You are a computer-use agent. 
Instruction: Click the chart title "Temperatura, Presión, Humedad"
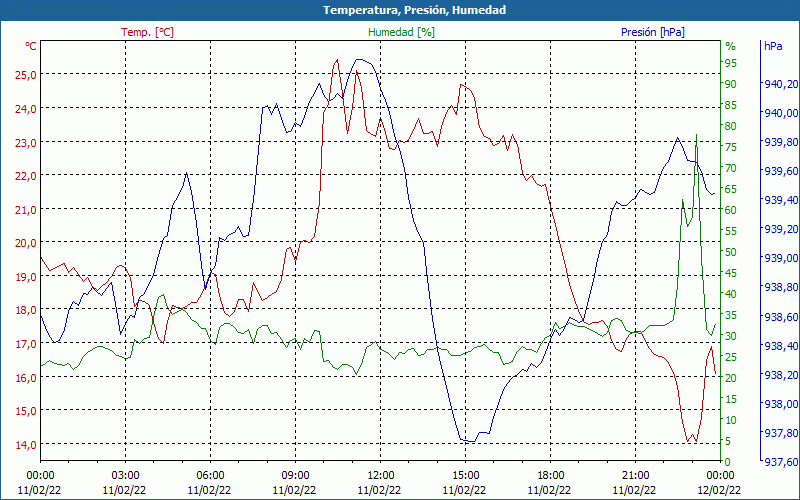tap(414, 10)
